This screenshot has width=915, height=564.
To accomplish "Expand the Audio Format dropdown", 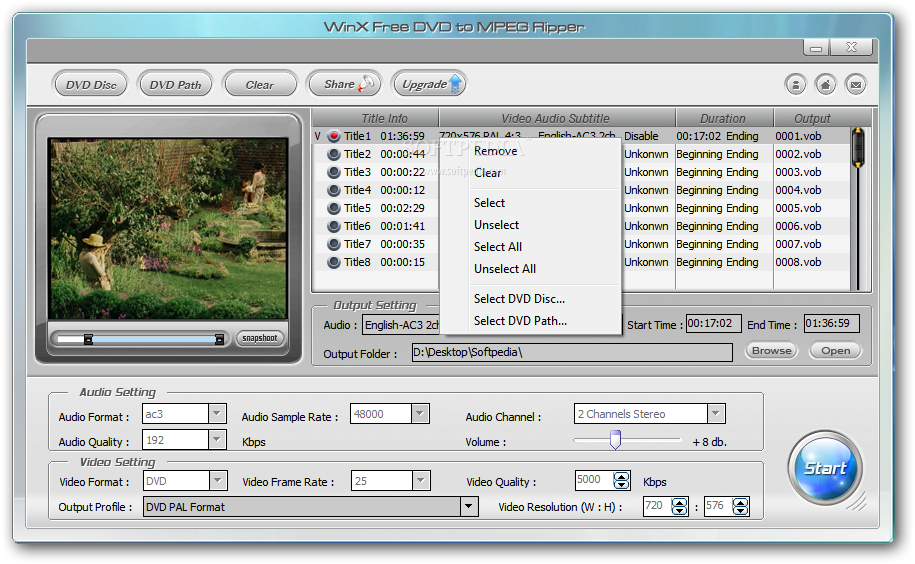I will [x=216, y=414].
